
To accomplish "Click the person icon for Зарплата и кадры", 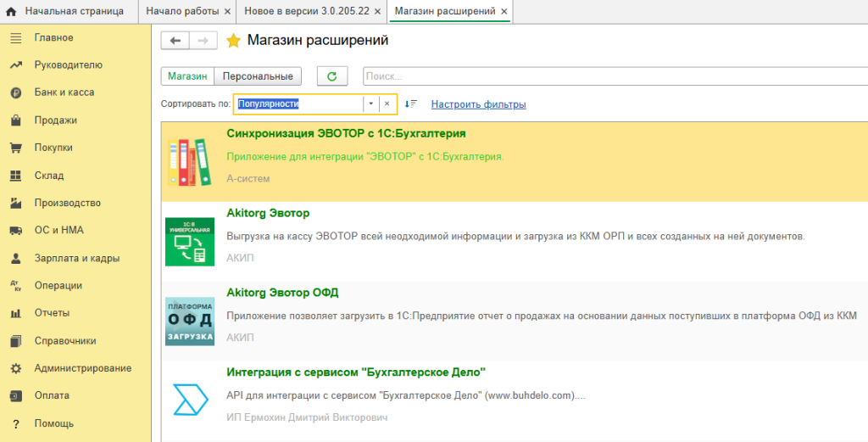I will 15,258.
